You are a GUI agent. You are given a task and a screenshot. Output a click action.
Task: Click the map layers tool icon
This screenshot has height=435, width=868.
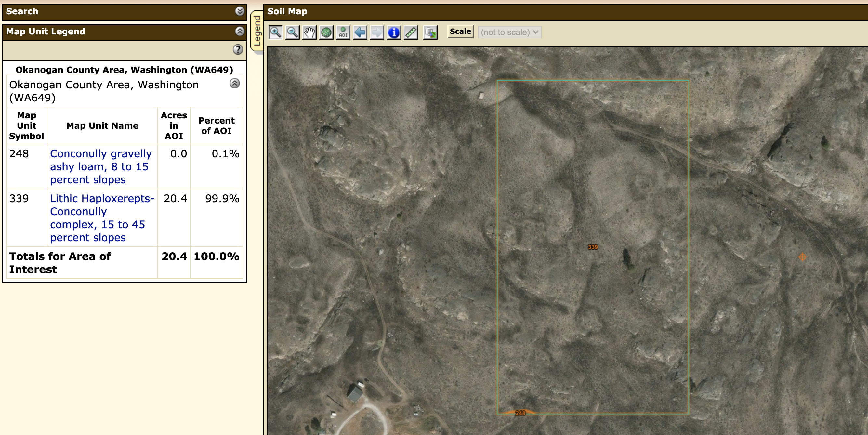pos(430,32)
